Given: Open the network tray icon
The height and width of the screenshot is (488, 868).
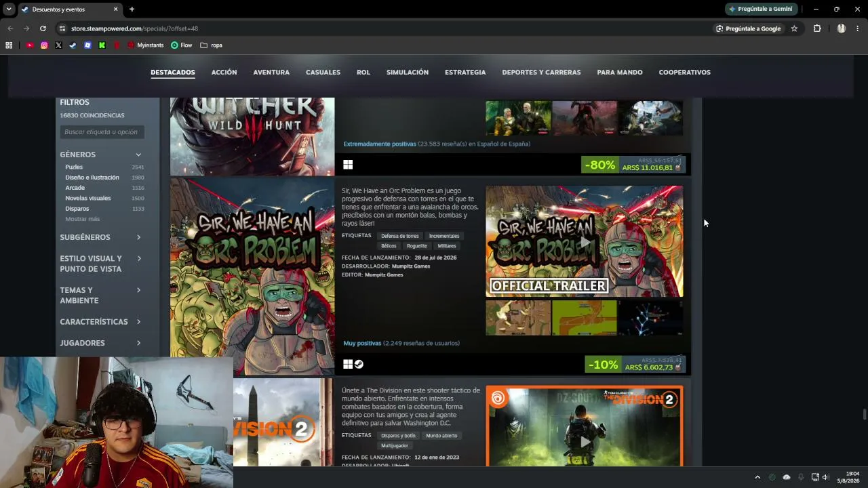Looking at the screenshot, I should [x=815, y=477].
